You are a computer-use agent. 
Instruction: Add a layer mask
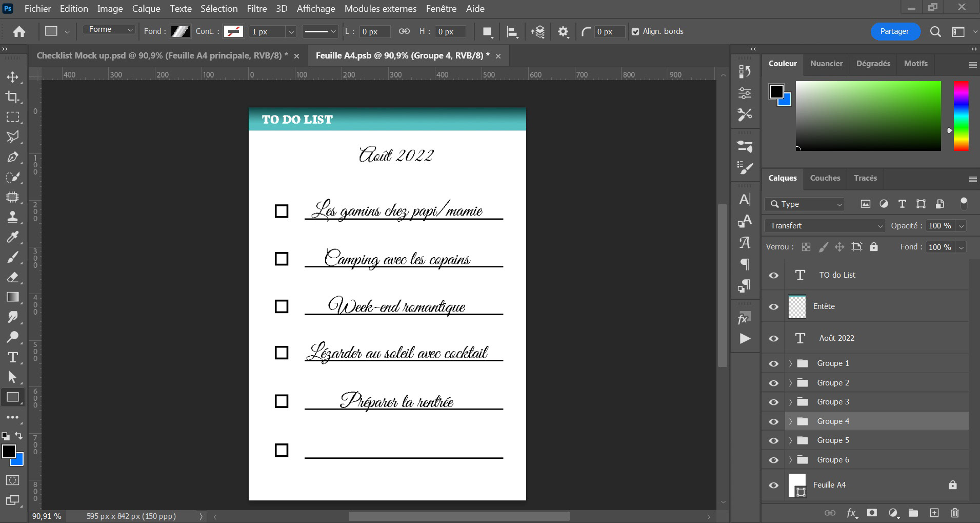click(x=872, y=513)
